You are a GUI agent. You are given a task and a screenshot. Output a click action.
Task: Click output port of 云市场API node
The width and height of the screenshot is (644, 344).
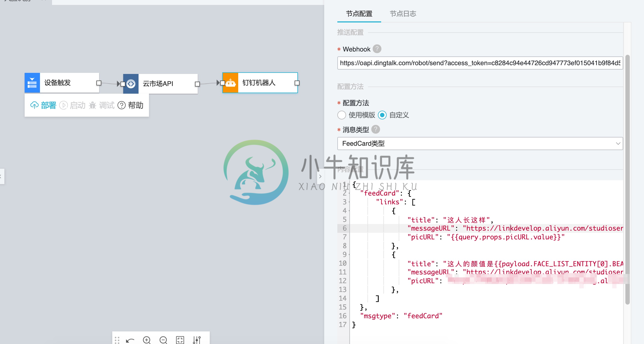click(197, 84)
